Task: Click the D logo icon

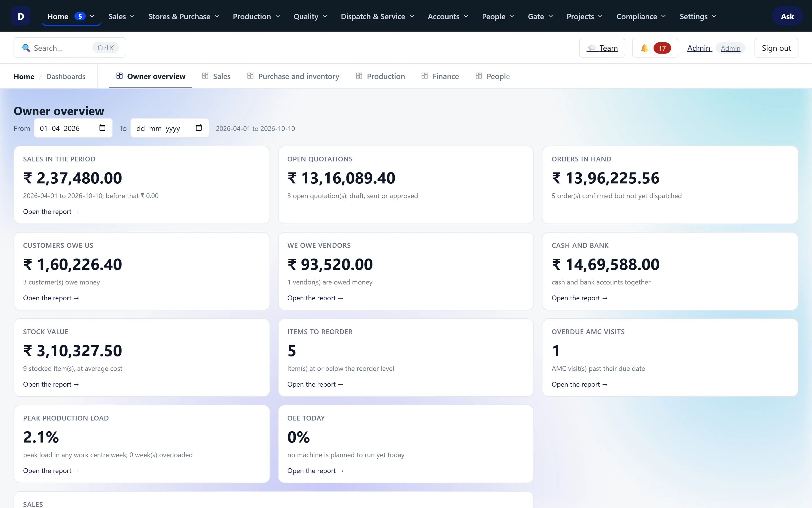Action: click(x=21, y=16)
